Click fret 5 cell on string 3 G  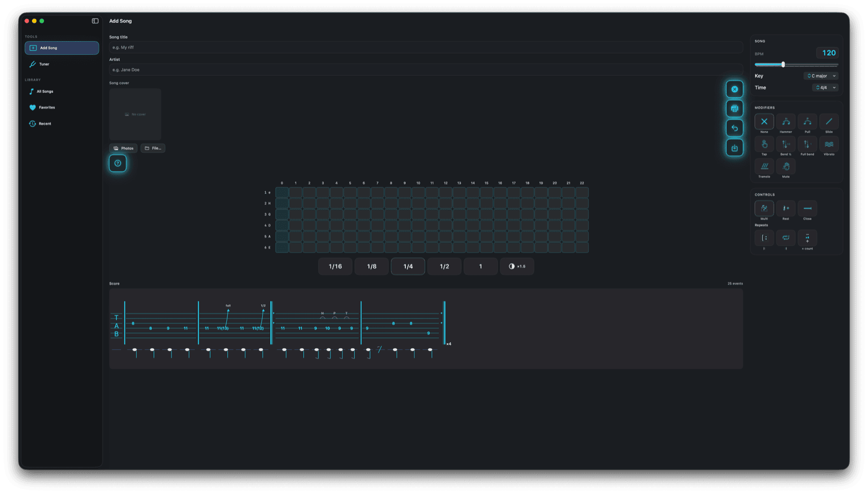[x=350, y=214]
